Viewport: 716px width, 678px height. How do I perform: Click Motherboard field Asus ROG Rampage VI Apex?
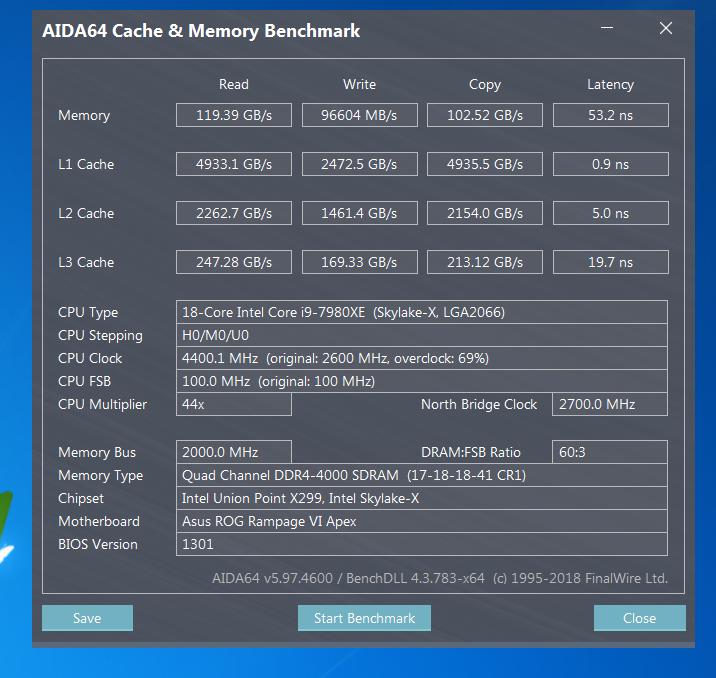422,521
